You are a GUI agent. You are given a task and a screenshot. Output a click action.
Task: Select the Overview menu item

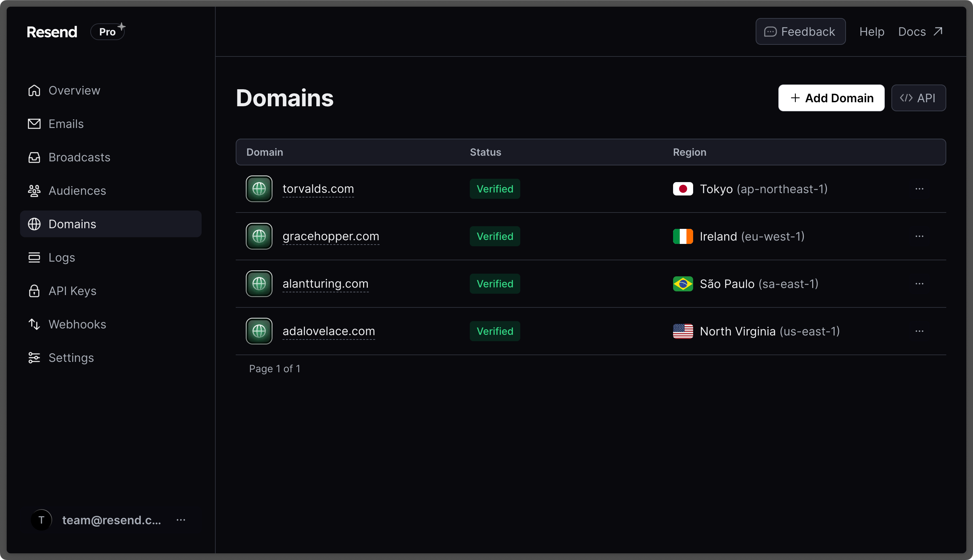(74, 90)
